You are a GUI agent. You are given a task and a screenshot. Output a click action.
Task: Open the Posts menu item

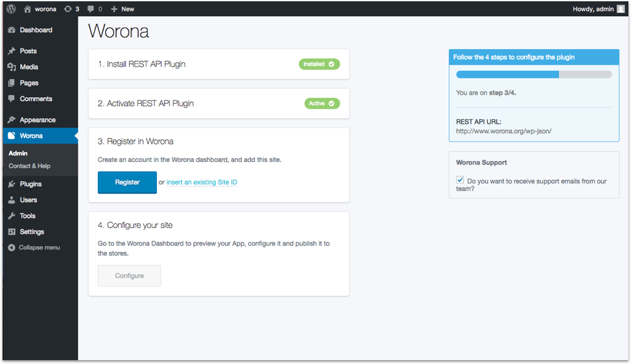(28, 51)
